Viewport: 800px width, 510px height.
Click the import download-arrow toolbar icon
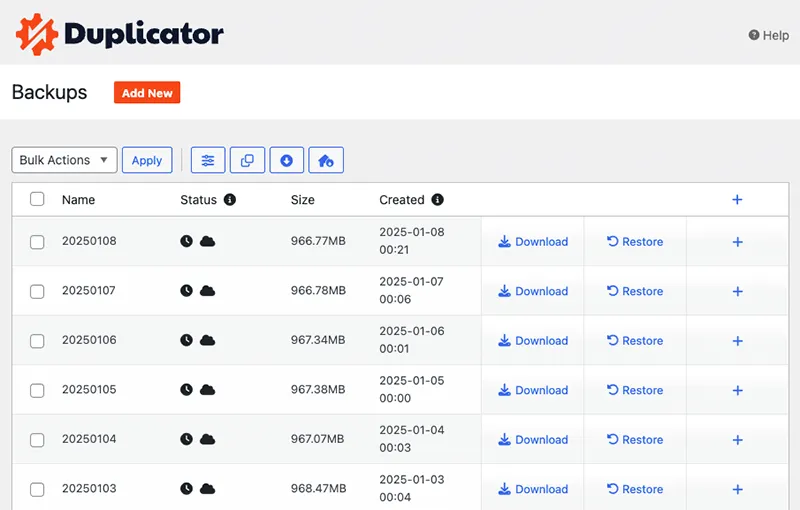click(287, 160)
